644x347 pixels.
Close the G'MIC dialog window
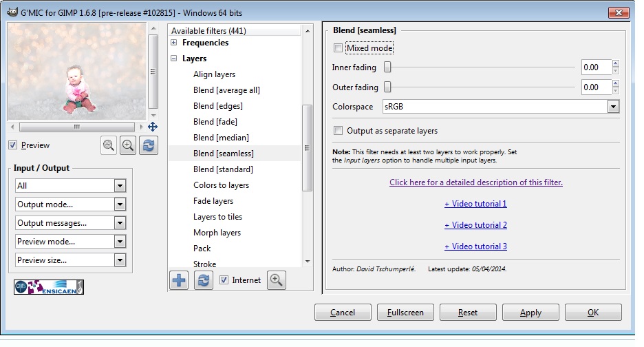pos(619,12)
